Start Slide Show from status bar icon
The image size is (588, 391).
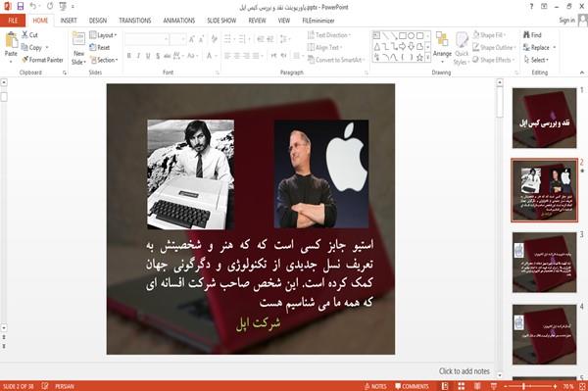(494, 386)
